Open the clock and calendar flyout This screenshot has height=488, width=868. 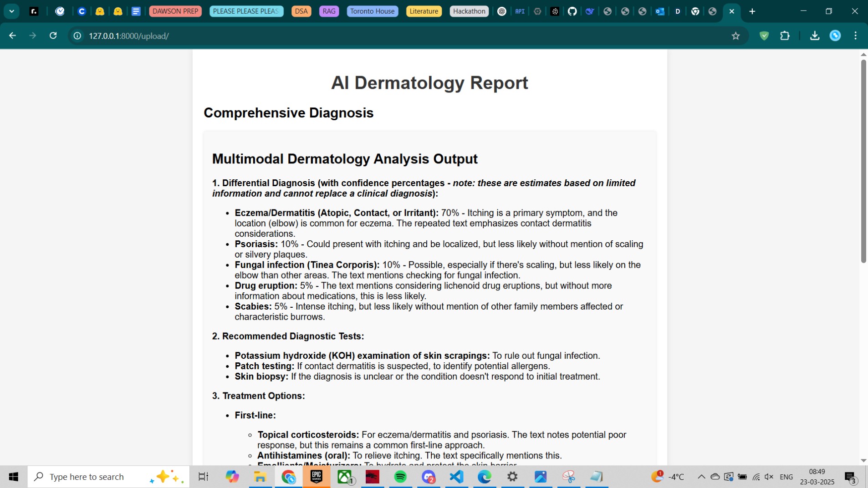click(817, 477)
